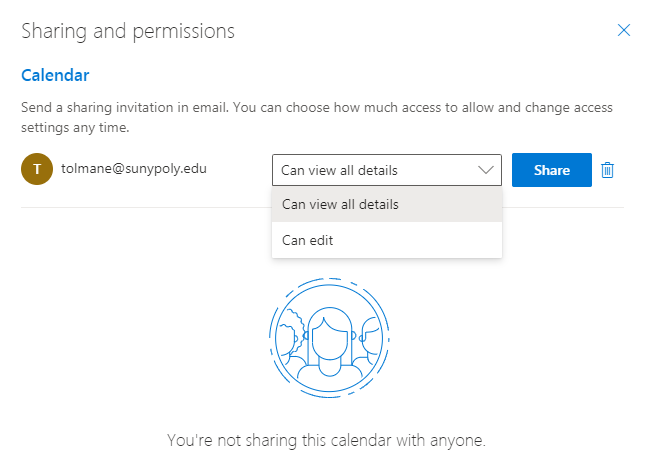The width and height of the screenshot is (647, 467).
Task: Click the right-side person in the illustration
Action: (371, 336)
